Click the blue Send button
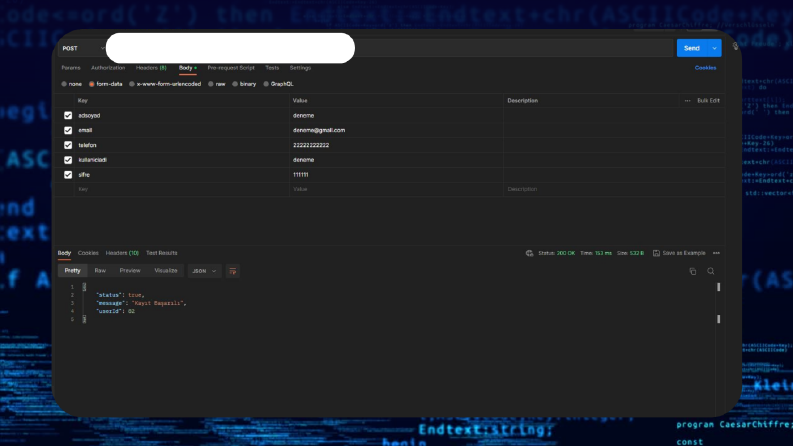 [692, 49]
